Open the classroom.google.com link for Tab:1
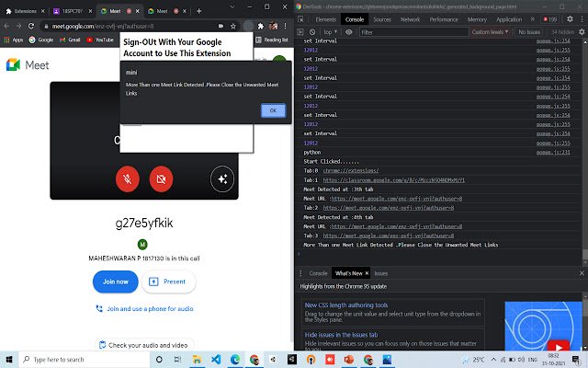The image size is (588, 368). point(394,180)
